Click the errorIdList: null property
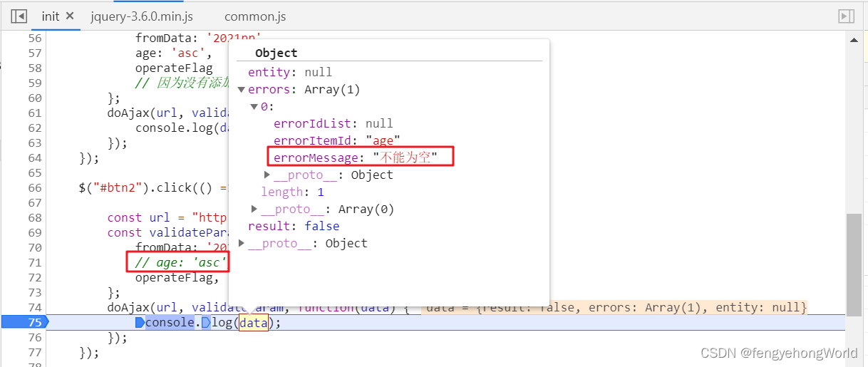This screenshot has width=868, height=367. (x=333, y=123)
